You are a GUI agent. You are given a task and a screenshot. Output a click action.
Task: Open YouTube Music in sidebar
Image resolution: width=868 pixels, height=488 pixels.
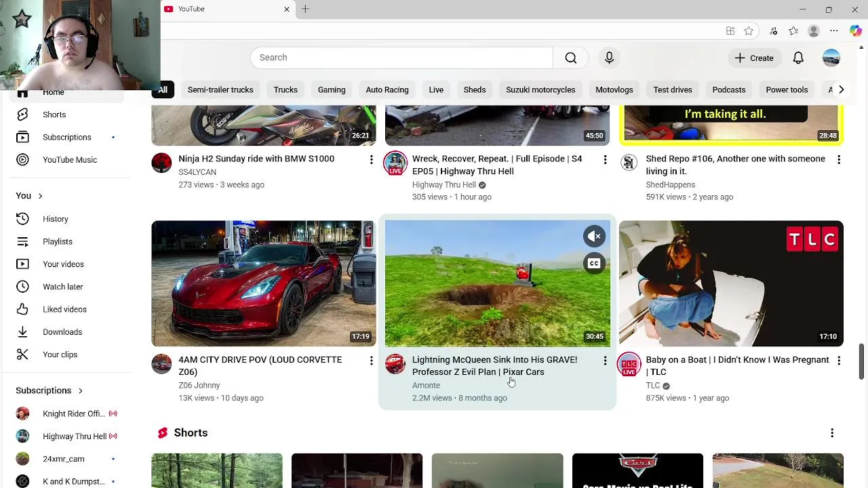coord(66,160)
